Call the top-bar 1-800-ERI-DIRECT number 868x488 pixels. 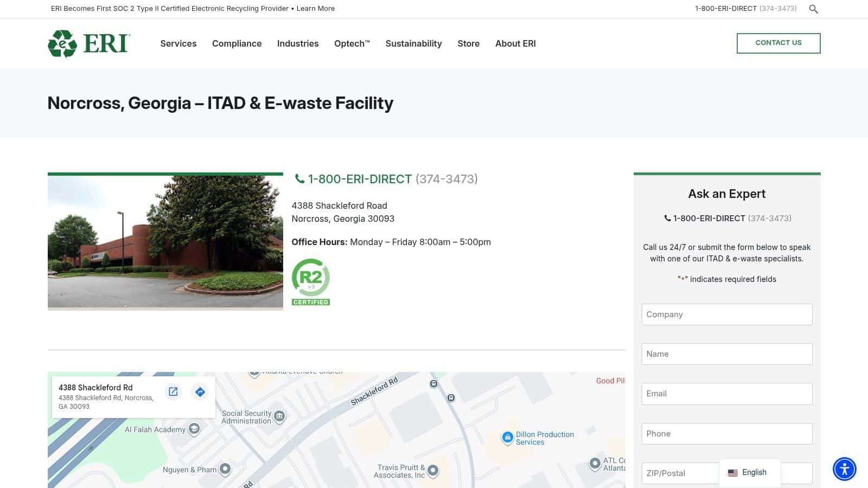(x=746, y=9)
